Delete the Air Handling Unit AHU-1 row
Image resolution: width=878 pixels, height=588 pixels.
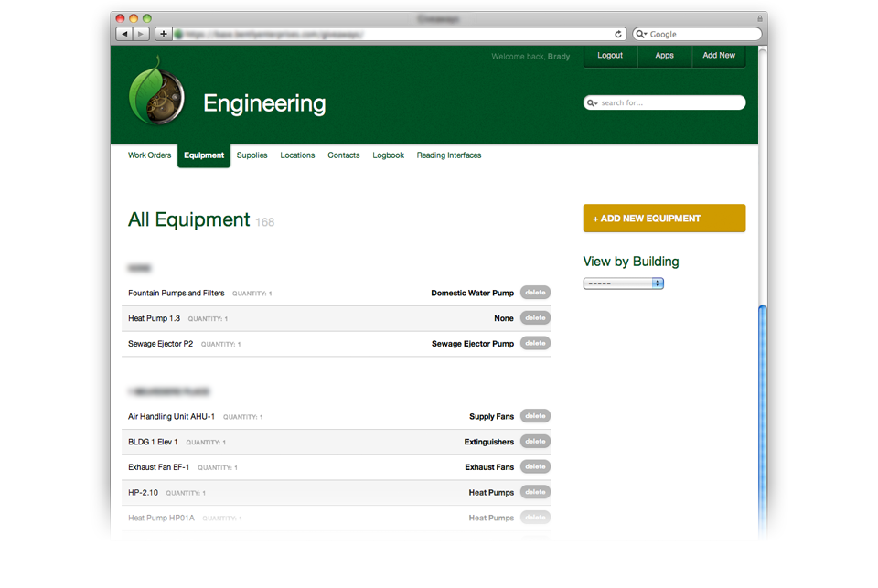point(535,416)
